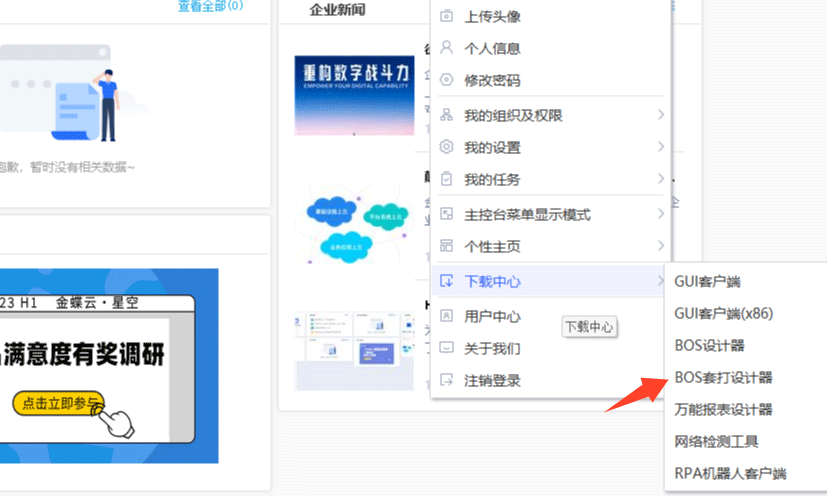Click the change password icon
Image resolution: width=827 pixels, height=496 pixels.
click(446, 80)
